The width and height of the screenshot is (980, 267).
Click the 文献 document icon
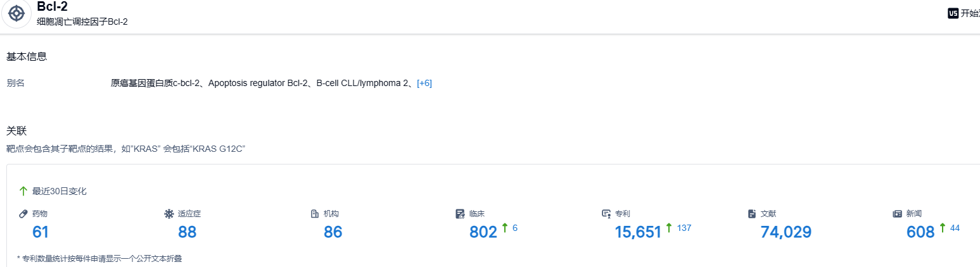(x=752, y=214)
